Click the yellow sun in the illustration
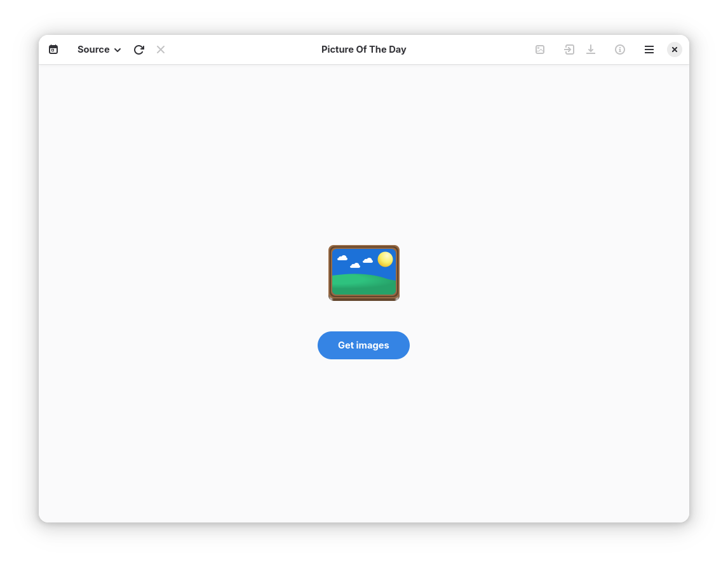The image size is (728, 565). (386, 259)
